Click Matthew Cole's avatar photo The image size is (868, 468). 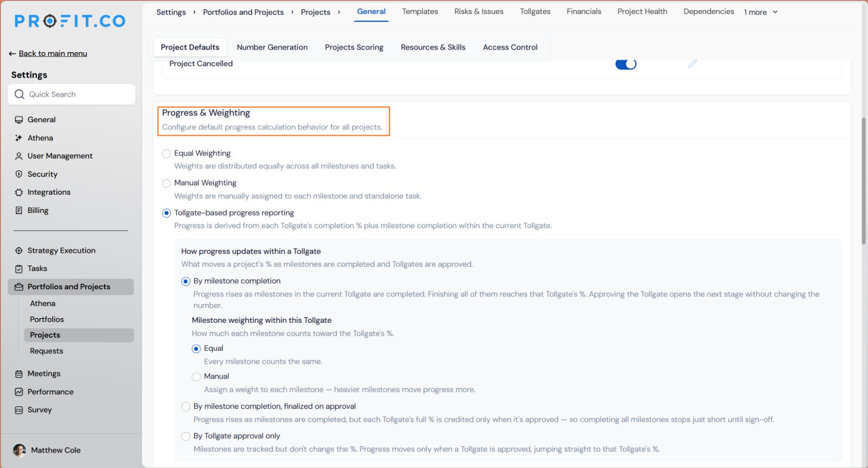[20, 450]
